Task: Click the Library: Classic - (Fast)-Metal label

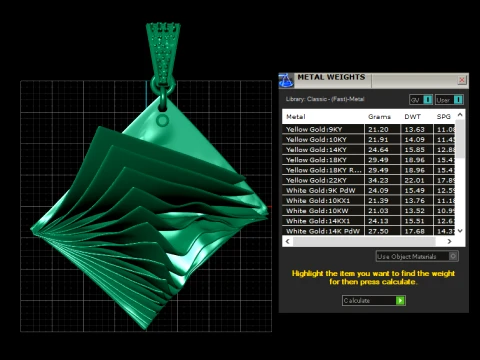Action: click(x=325, y=99)
